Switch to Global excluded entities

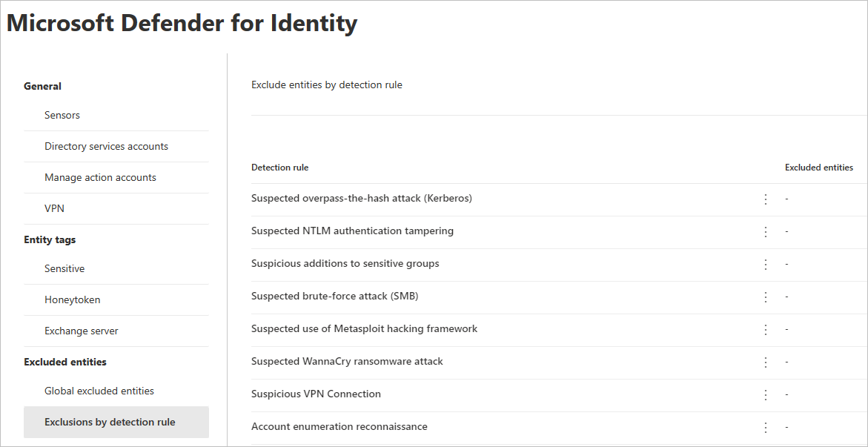pyautogui.click(x=99, y=390)
